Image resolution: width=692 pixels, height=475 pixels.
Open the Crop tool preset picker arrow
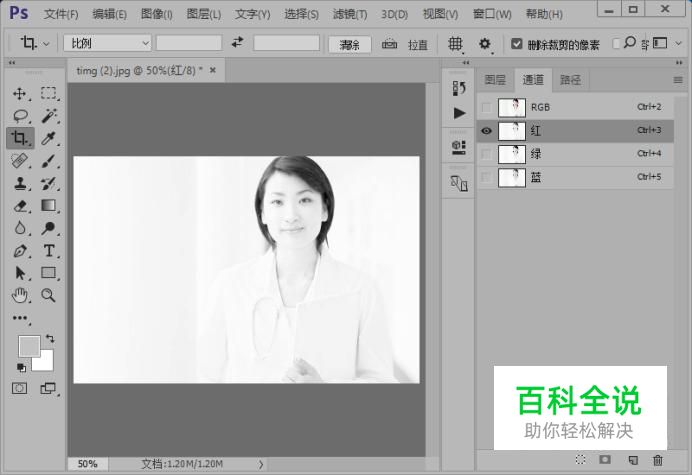(46, 44)
